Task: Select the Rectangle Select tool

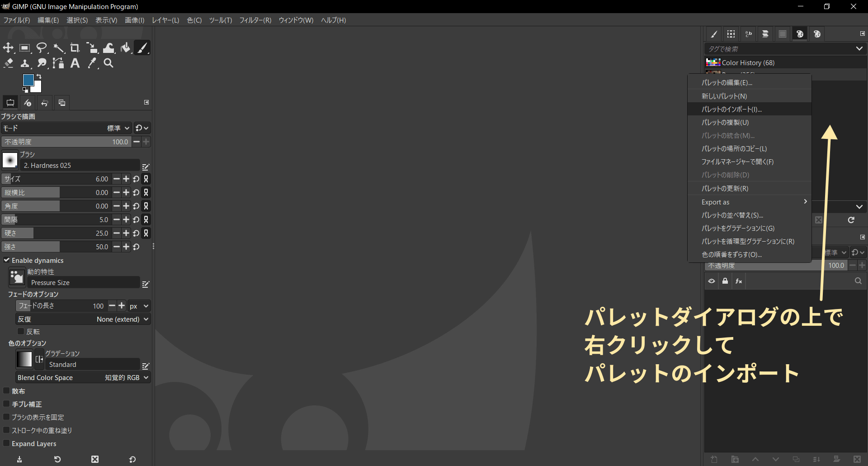Action: pyautogui.click(x=25, y=48)
